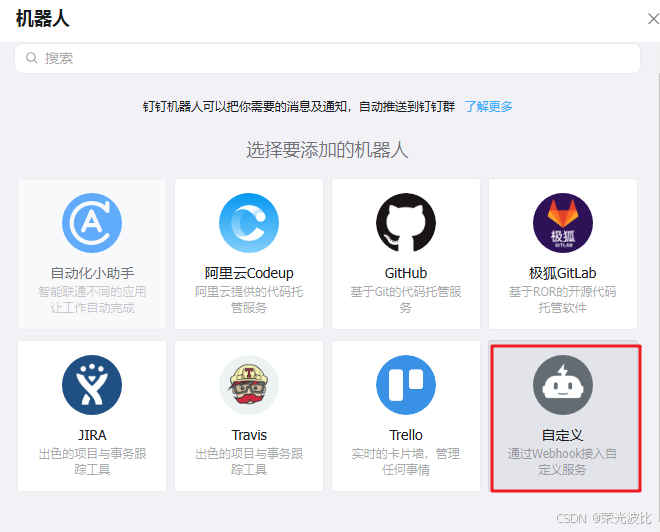Choose the Trello board icon
This screenshot has width=660, height=532.
click(x=406, y=385)
